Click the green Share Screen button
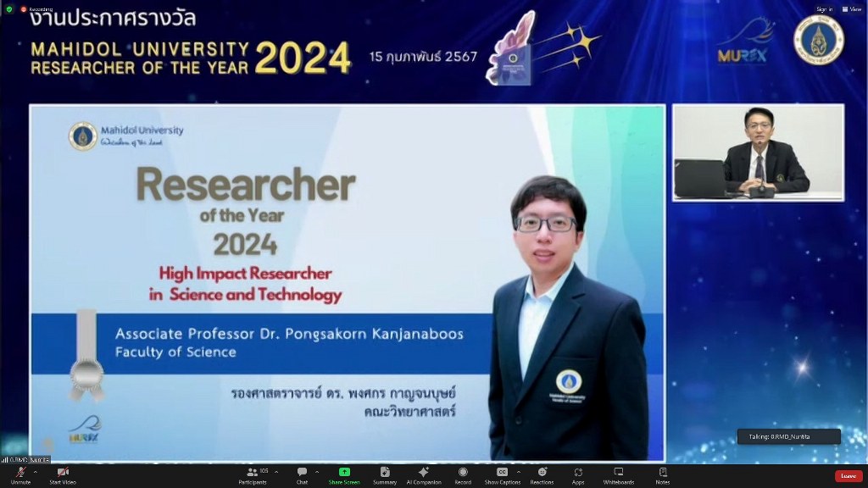This screenshot has width=868, height=488. (344, 475)
